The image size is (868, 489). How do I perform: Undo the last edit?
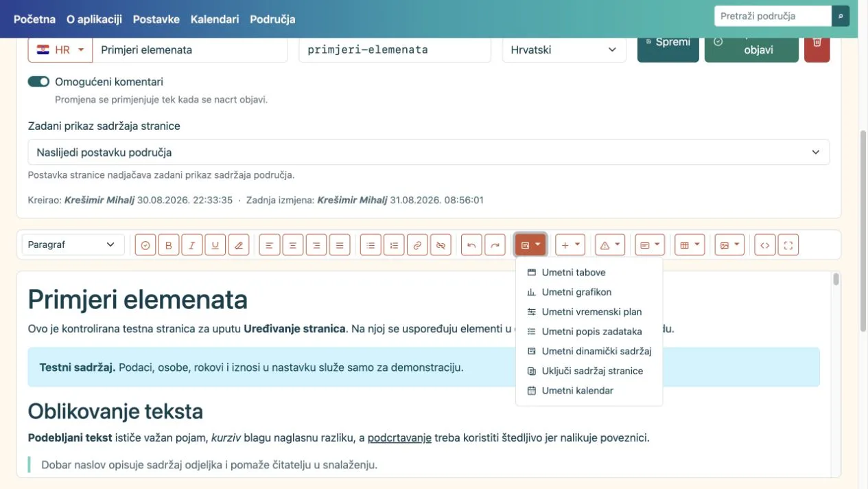pyautogui.click(x=472, y=245)
